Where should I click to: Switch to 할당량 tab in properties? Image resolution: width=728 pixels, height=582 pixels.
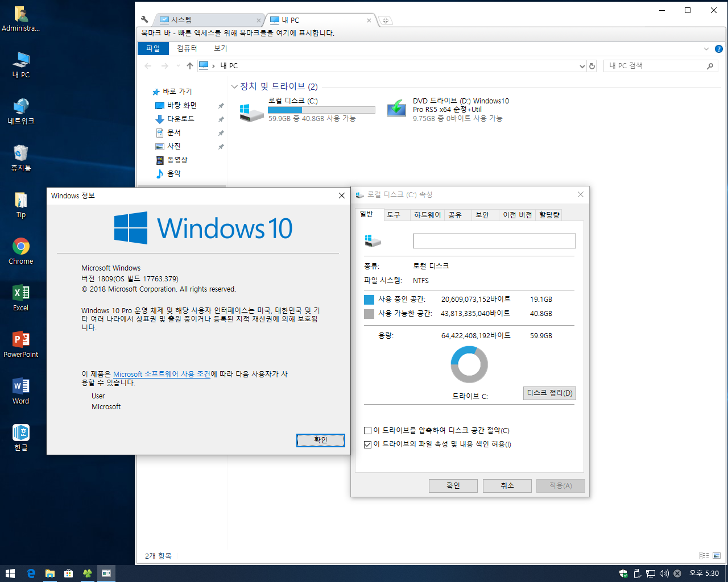click(x=549, y=215)
